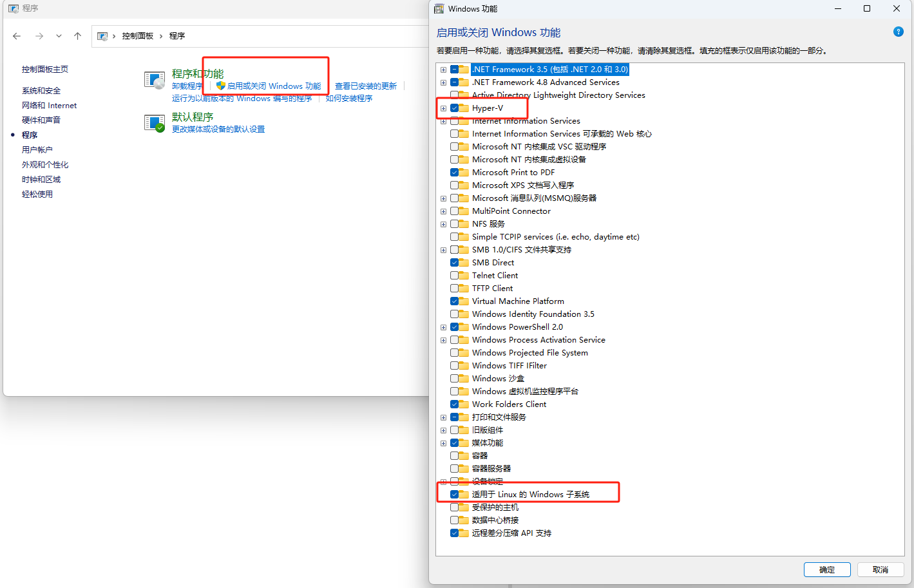Open 硬件和声音 in the sidebar

coord(41,120)
